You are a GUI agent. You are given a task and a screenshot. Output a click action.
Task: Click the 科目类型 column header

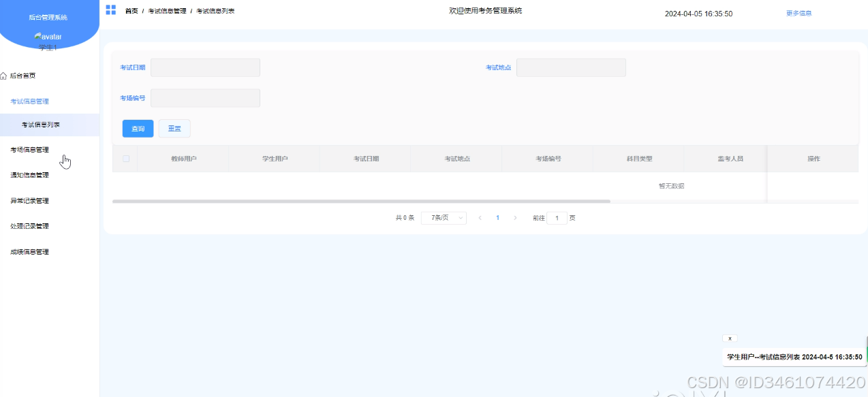(x=640, y=159)
